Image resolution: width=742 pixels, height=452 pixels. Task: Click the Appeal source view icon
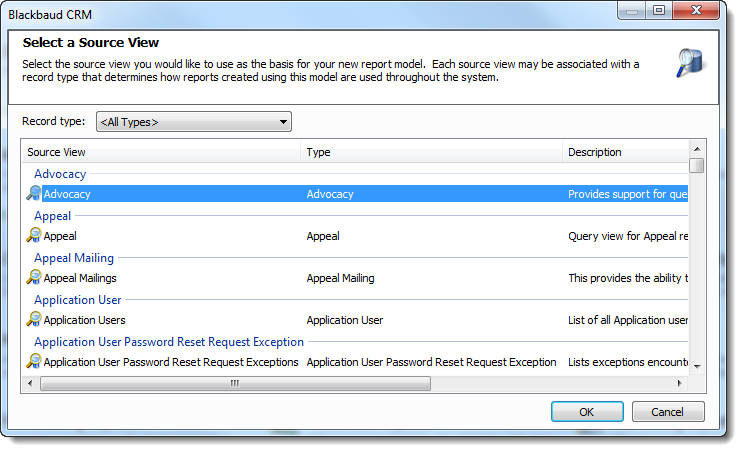click(34, 235)
